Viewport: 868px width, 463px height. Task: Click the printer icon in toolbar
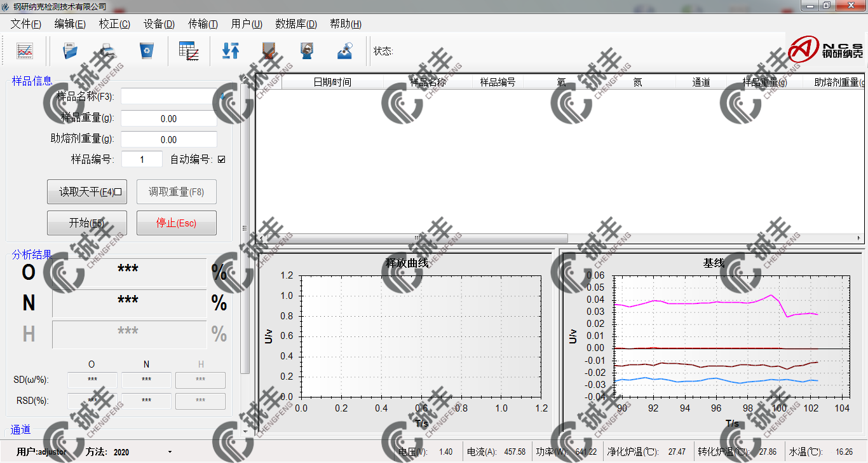coord(108,51)
